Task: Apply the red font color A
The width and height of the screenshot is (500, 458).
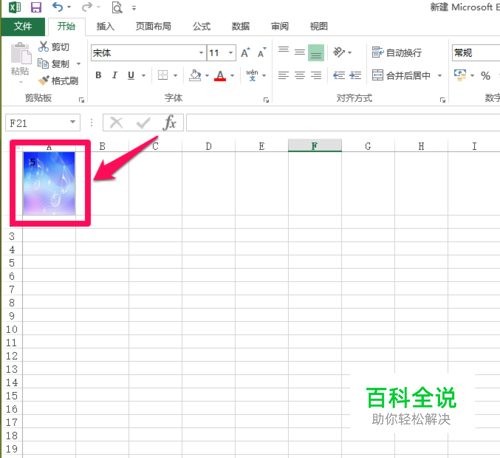Action: pos(220,76)
